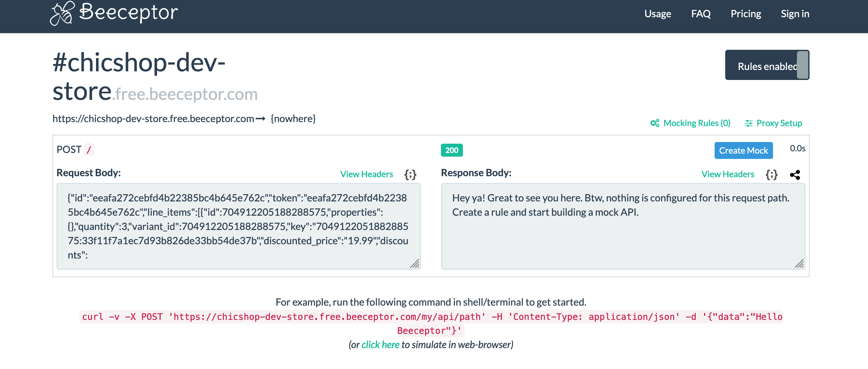Click Sign in
The height and width of the screenshot is (369, 868).
point(795,14)
